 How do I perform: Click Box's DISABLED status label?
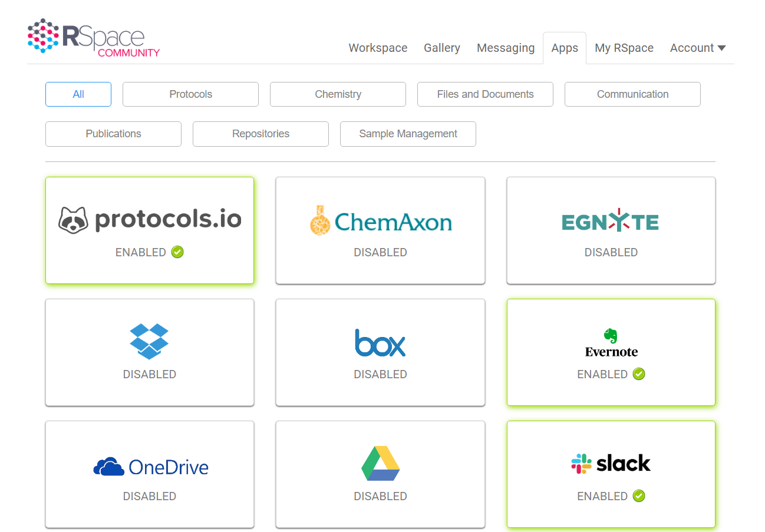380,374
